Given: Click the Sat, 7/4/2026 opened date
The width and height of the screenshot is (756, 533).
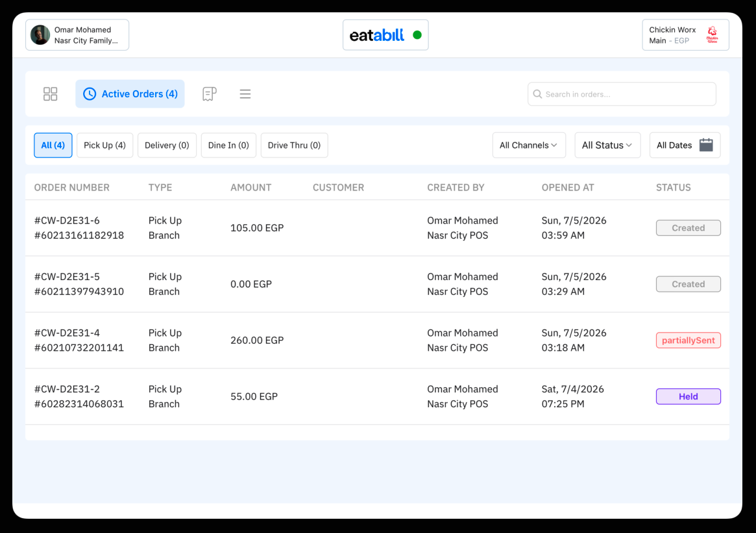Looking at the screenshot, I should [x=573, y=390].
